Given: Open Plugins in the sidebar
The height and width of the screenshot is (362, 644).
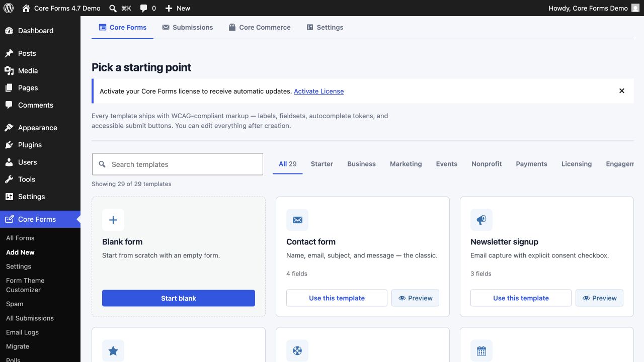Looking at the screenshot, I should (40, 145).
